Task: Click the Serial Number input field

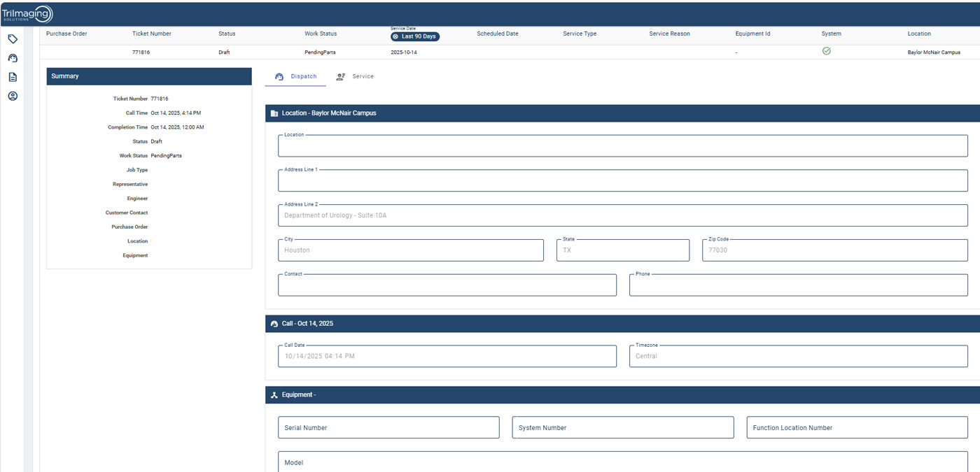Action: 388,428
